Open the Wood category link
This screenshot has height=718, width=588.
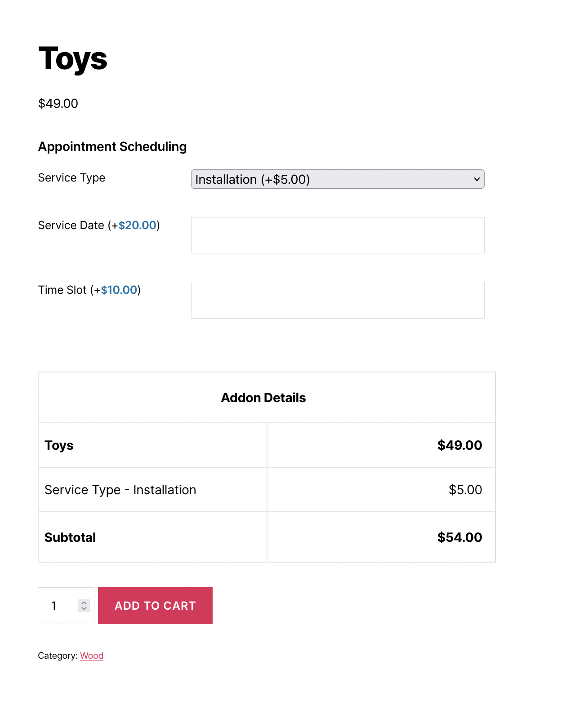[x=92, y=656]
